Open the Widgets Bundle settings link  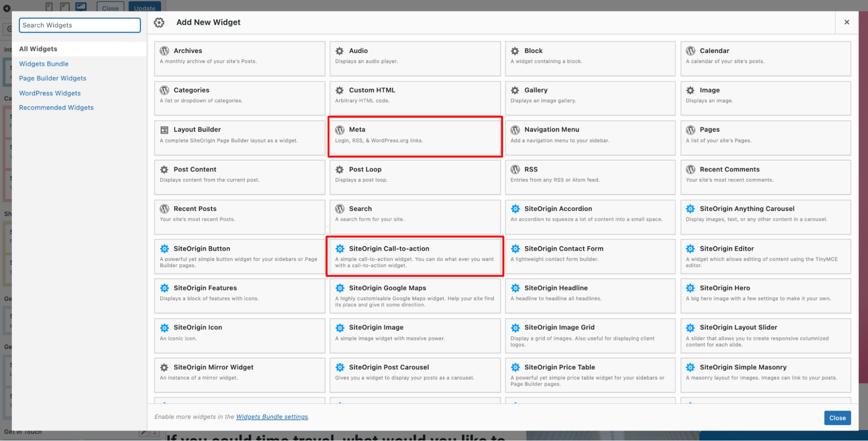[272, 416]
